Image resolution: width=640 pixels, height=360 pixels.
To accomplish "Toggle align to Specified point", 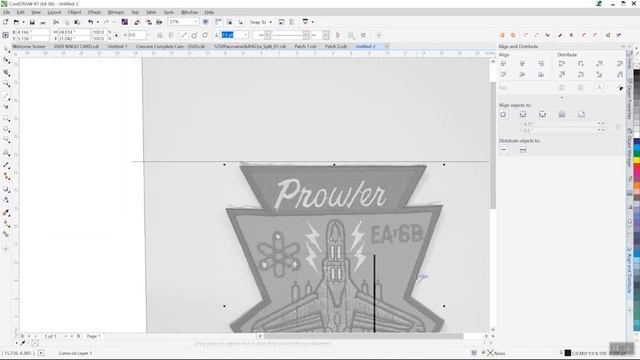I will pyautogui.click(x=582, y=115).
